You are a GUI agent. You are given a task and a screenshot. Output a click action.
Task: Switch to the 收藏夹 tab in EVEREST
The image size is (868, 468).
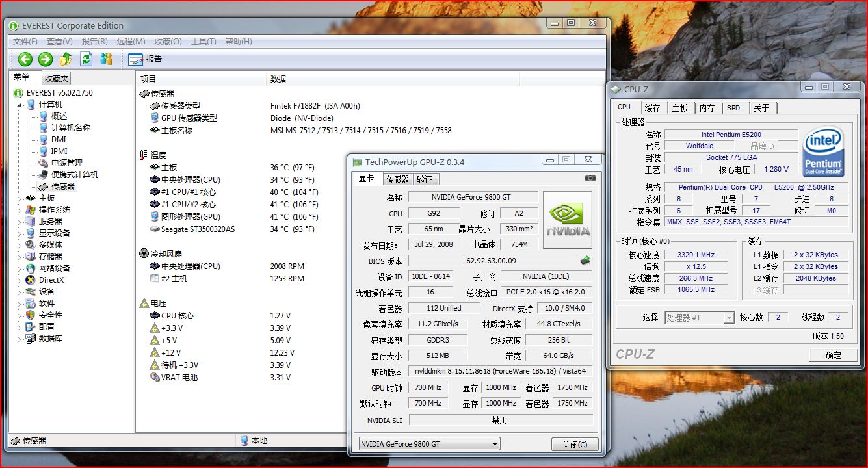57,79
